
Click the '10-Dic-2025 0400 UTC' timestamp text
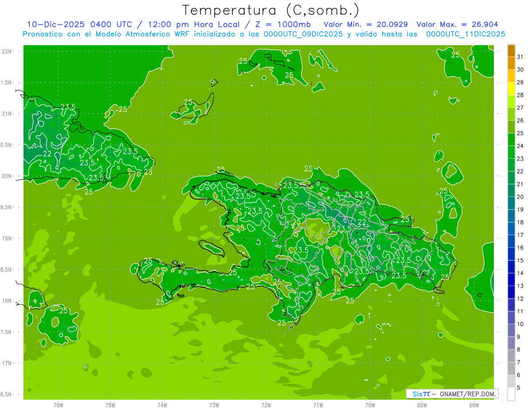[x=83, y=25]
